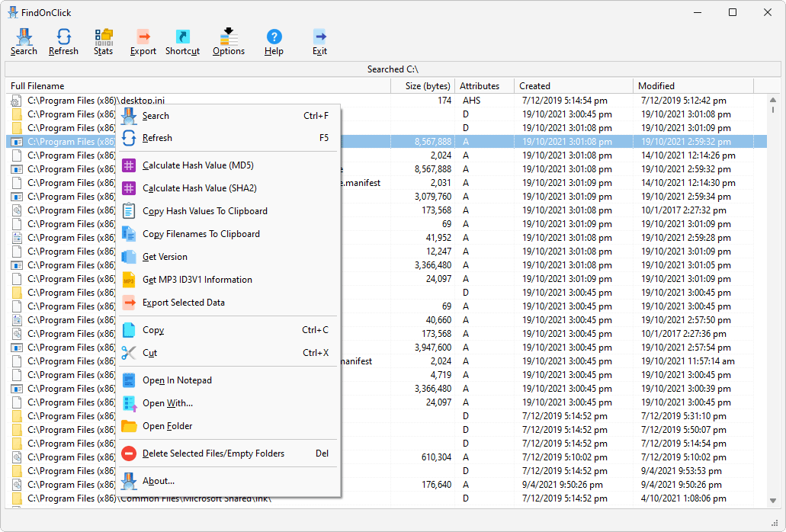This screenshot has height=532, width=786.
Task: Click the Searched C:\ path bar
Action: pyautogui.click(x=393, y=69)
